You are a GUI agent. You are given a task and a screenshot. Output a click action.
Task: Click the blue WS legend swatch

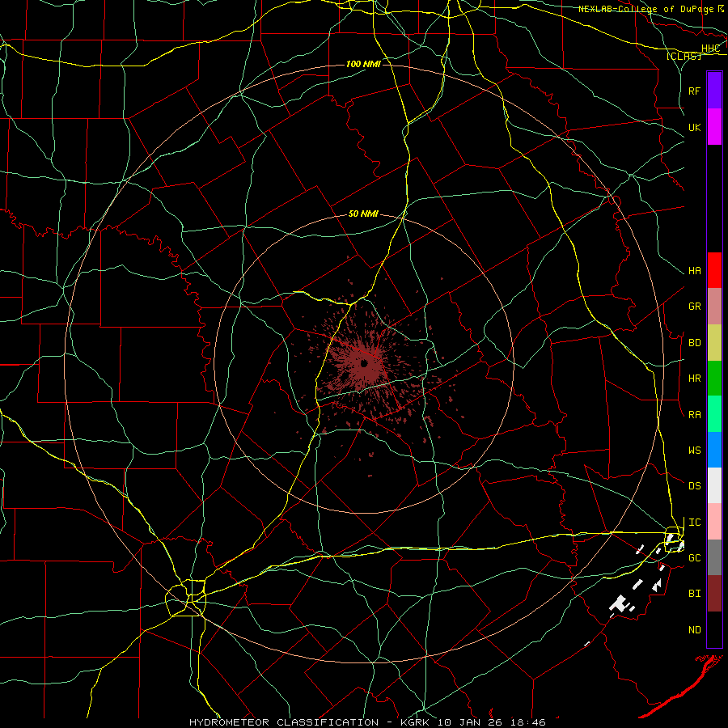714,450
